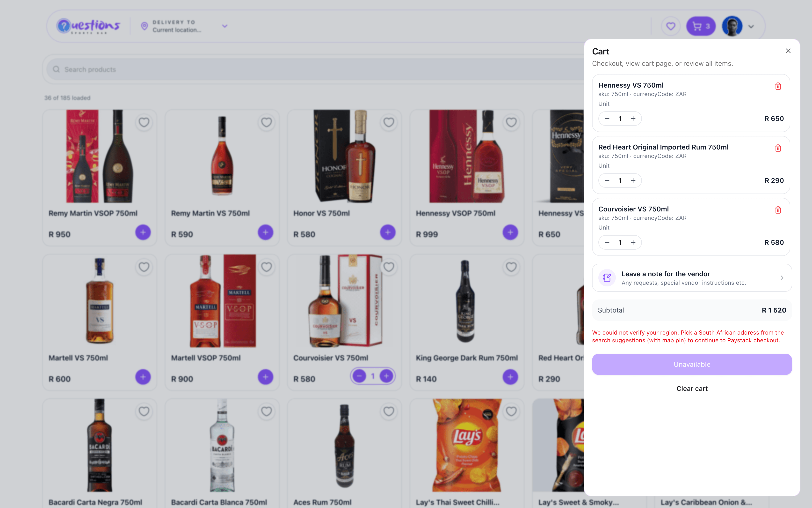This screenshot has height=508, width=812.
Task: Favorite Martell VS 750ml
Action: click(144, 267)
